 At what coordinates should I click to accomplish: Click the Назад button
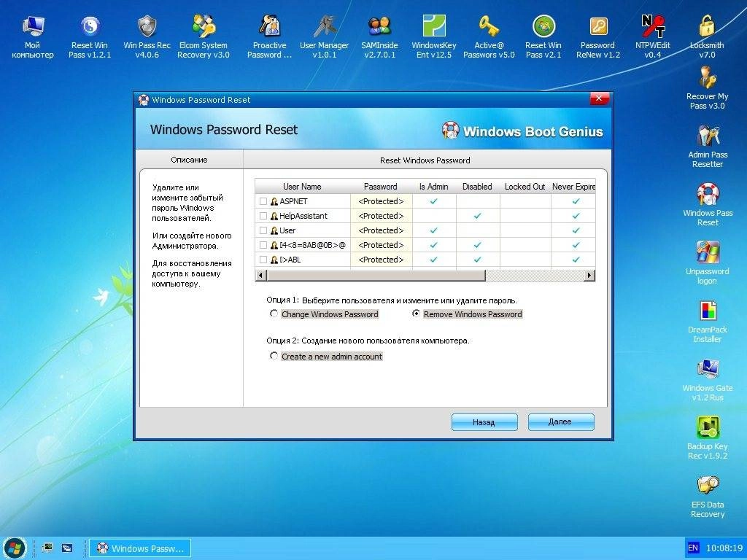tap(484, 422)
